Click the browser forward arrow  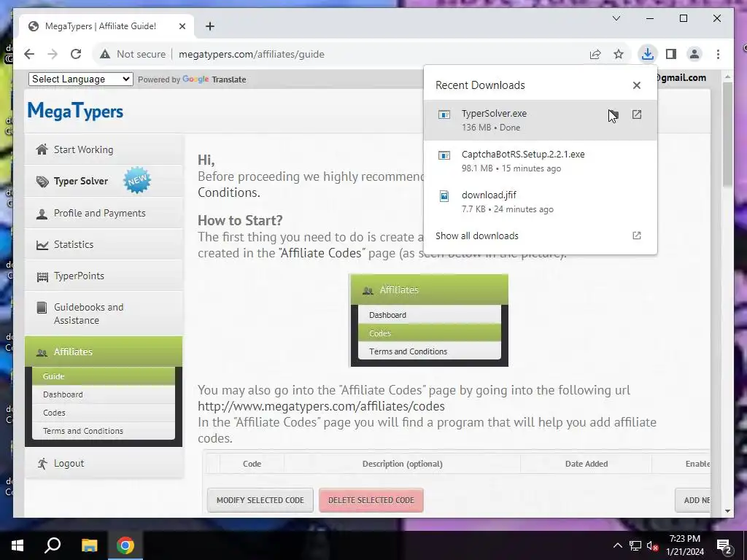pos(53,54)
